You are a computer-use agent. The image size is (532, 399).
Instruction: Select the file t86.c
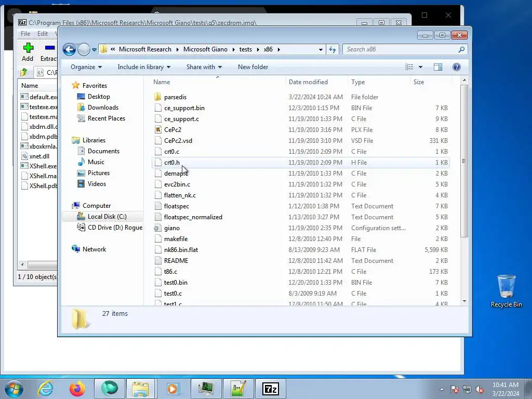(x=170, y=271)
